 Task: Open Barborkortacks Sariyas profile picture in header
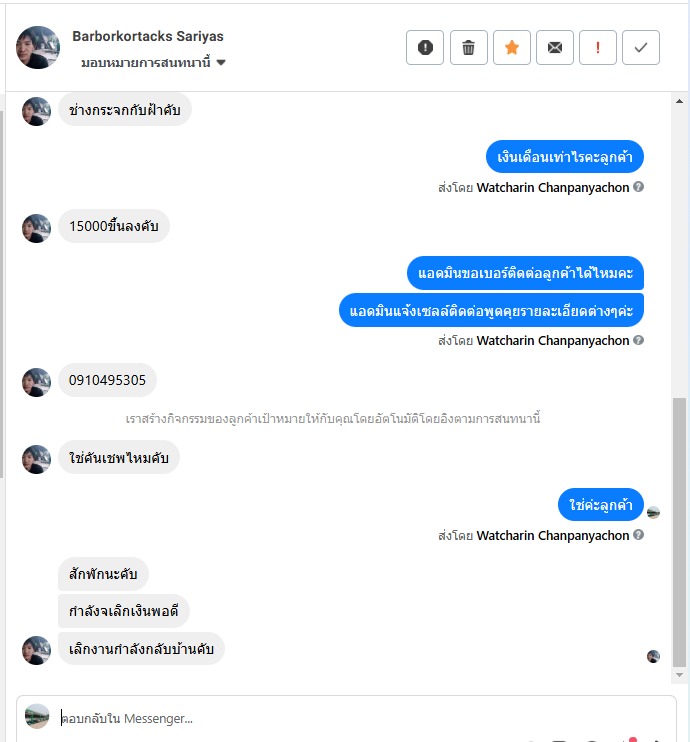(x=38, y=47)
